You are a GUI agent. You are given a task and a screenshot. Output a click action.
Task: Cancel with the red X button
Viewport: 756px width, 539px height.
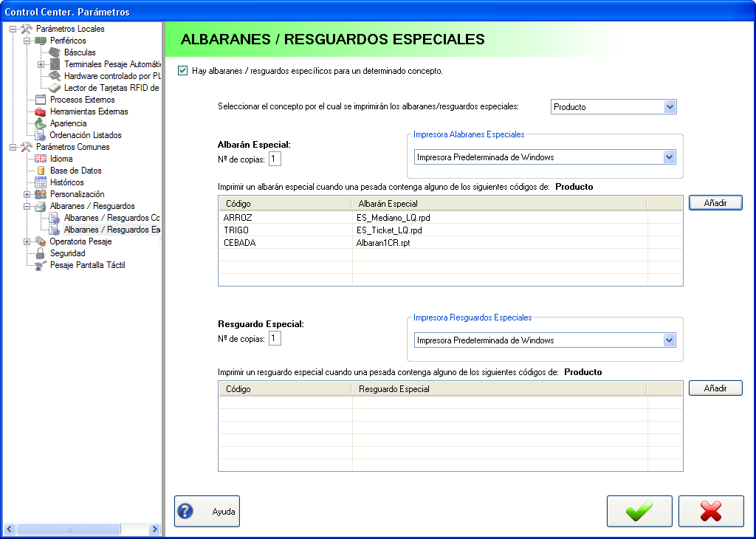711,511
